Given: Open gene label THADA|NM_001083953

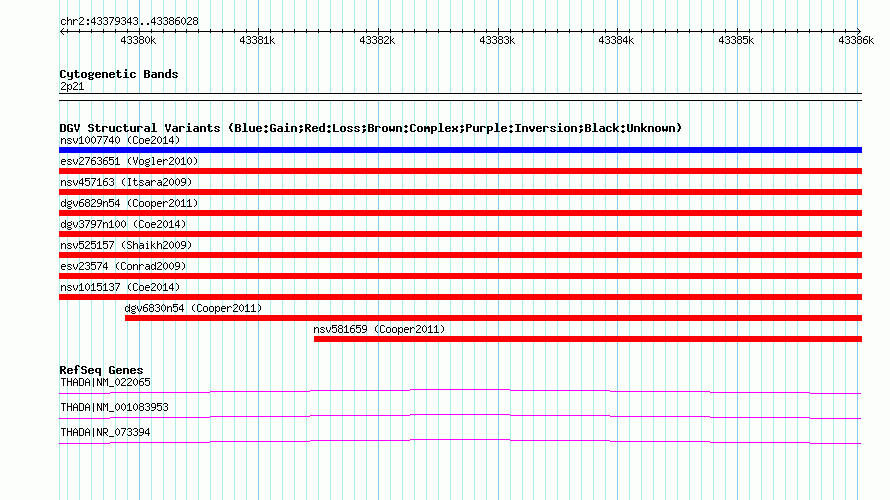Looking at the screenshot, I should (x=114, y=407).
